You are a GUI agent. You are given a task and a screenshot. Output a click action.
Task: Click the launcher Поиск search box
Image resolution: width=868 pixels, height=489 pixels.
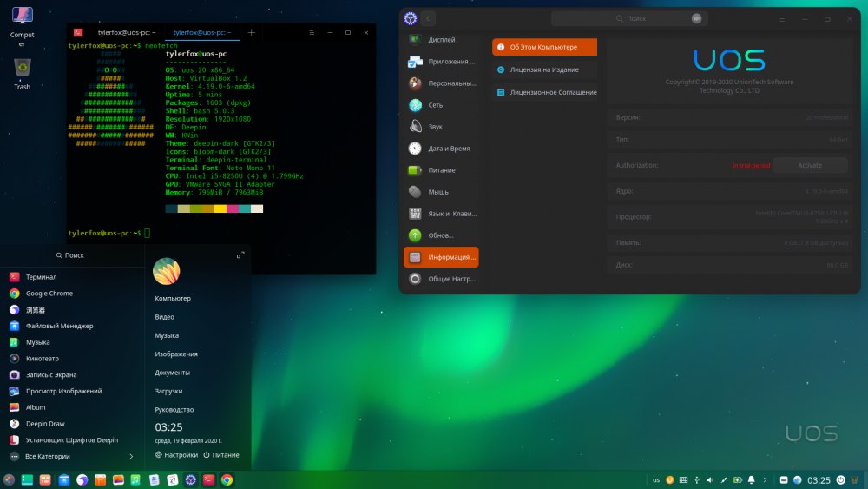pos(70,255)
